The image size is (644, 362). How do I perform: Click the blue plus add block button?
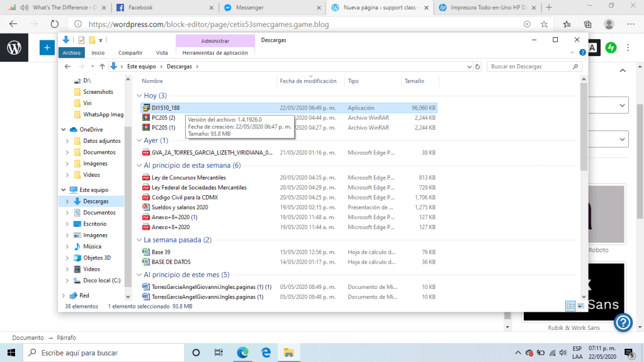pyautogui.click(x=47, y=48)
